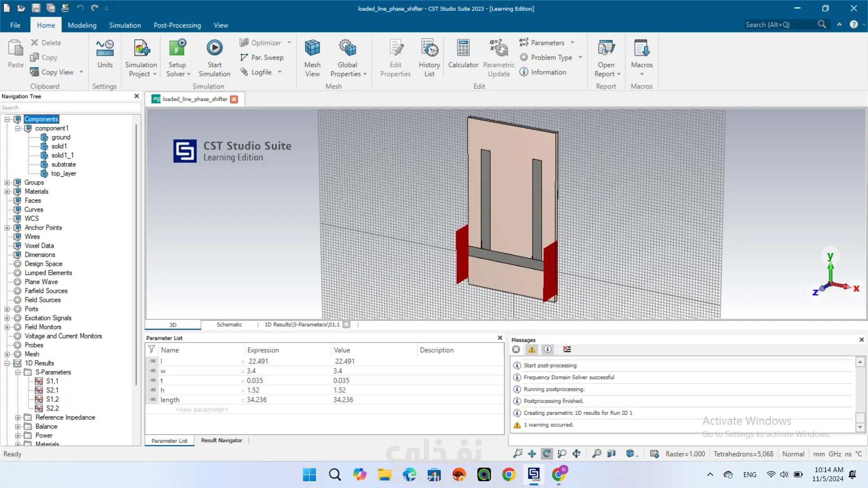The image size is (868, 488).
Task: Expand the Ports tree node
Action: point(7,309)
